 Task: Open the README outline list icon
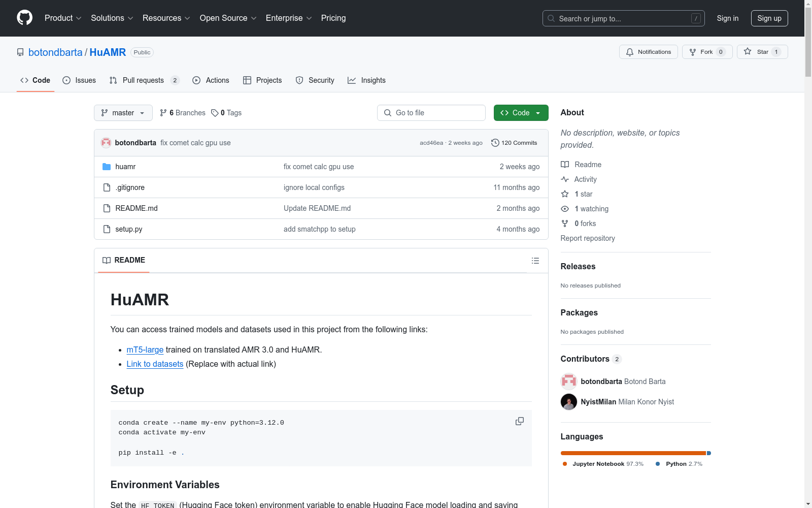[x=535, y=261]
